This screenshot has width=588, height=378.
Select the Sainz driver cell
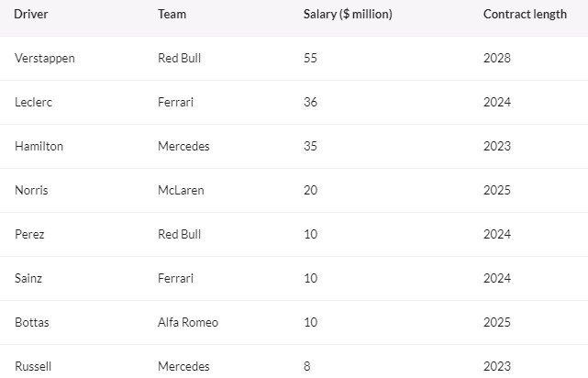30,279
